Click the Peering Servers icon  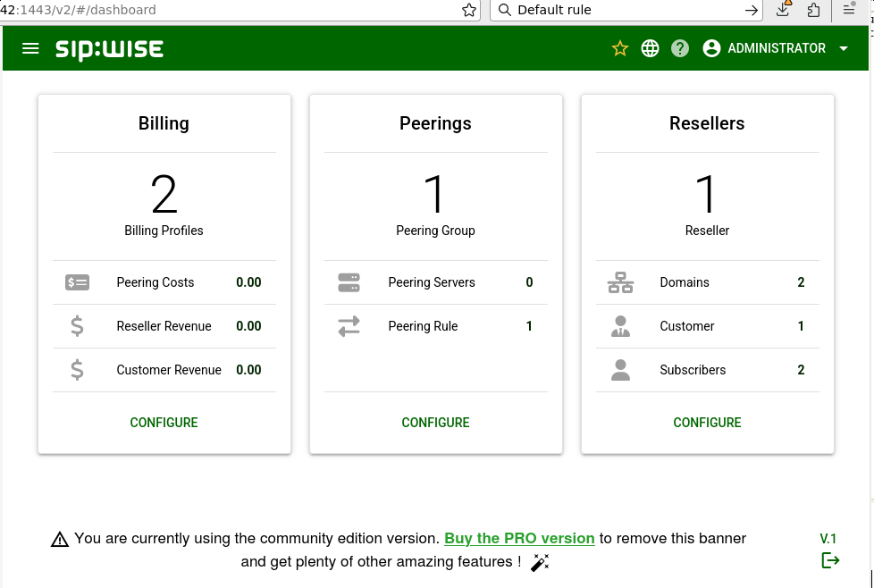pos(349,282)
